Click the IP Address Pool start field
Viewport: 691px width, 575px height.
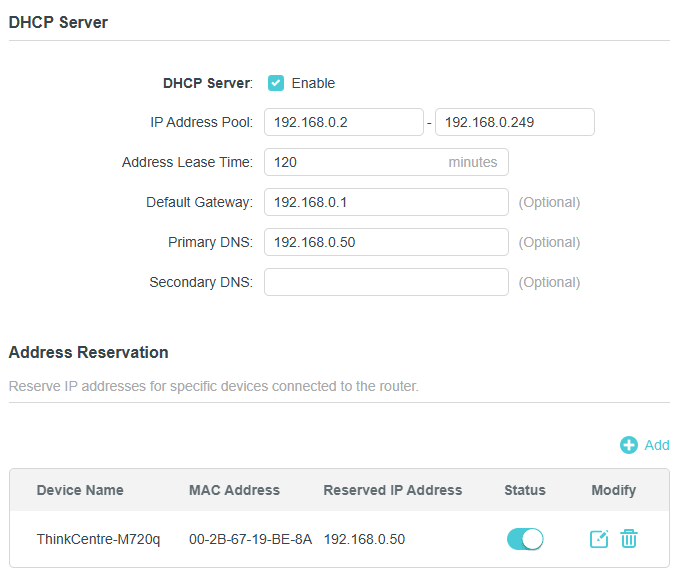coord(343,122)
